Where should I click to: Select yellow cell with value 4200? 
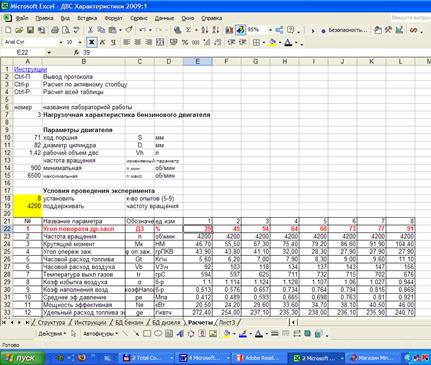coord(28,206)
